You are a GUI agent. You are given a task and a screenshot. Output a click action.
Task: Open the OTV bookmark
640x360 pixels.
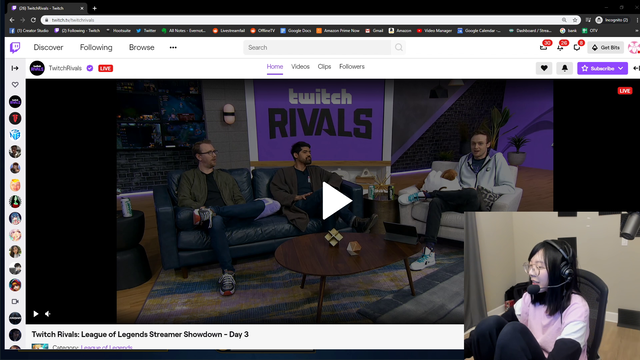(x=590, y=31)
